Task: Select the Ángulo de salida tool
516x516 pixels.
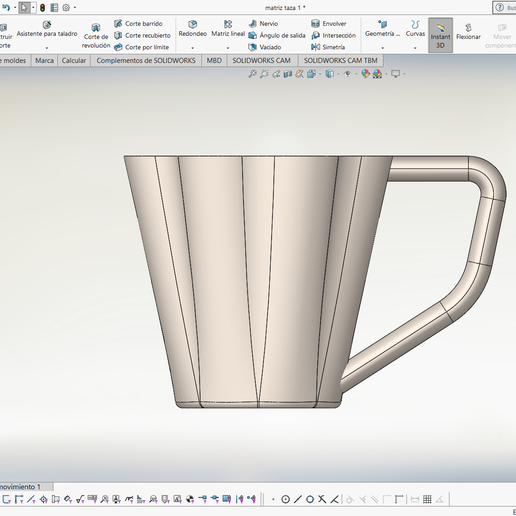Action: [277, 35]
